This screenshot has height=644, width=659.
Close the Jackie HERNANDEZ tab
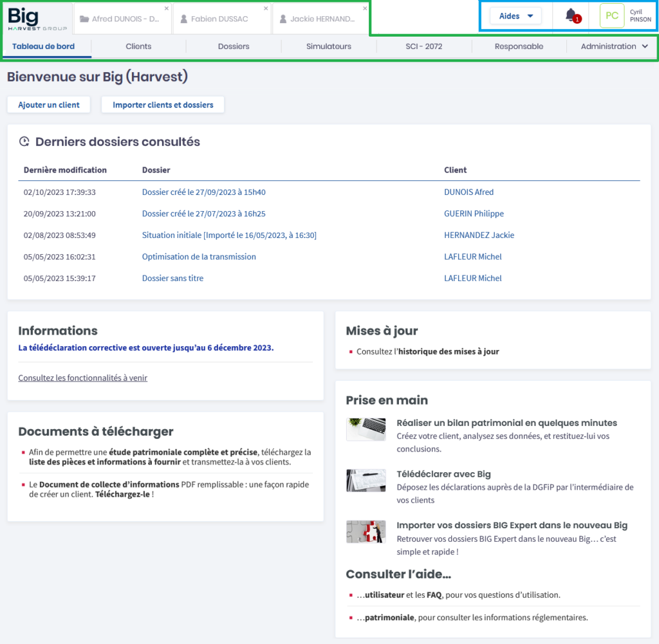point(365,8)
